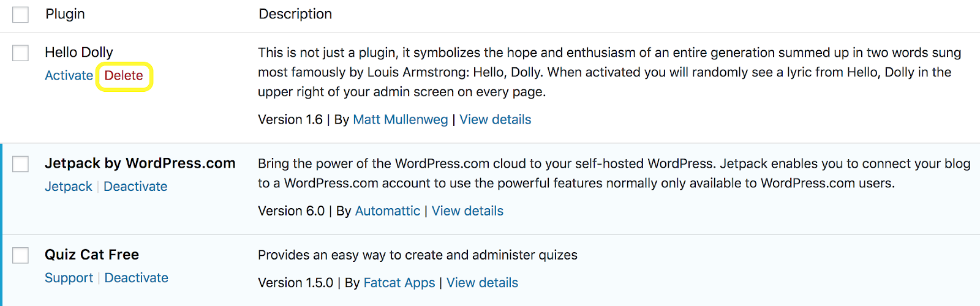
Task: Open Quiz Cat Free Support link
Action: pyautogui.click(x=69, y=278)
